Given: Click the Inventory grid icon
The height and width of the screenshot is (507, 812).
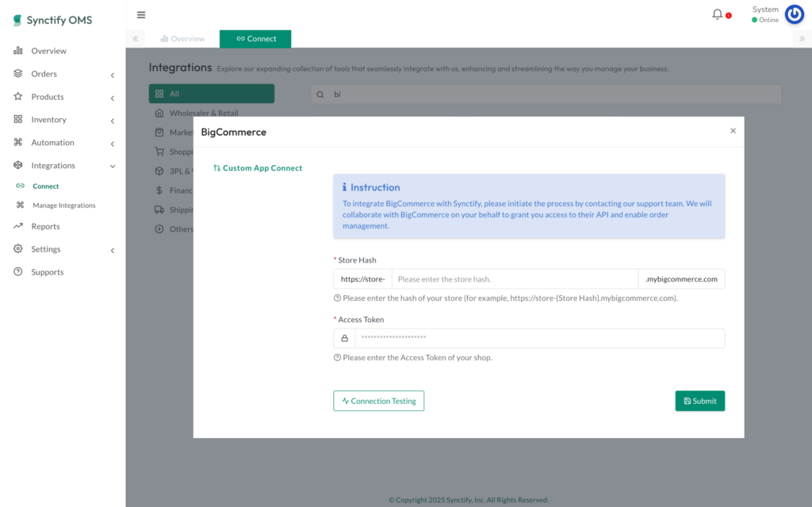Looking at the screenshot, I should (18, 119).
